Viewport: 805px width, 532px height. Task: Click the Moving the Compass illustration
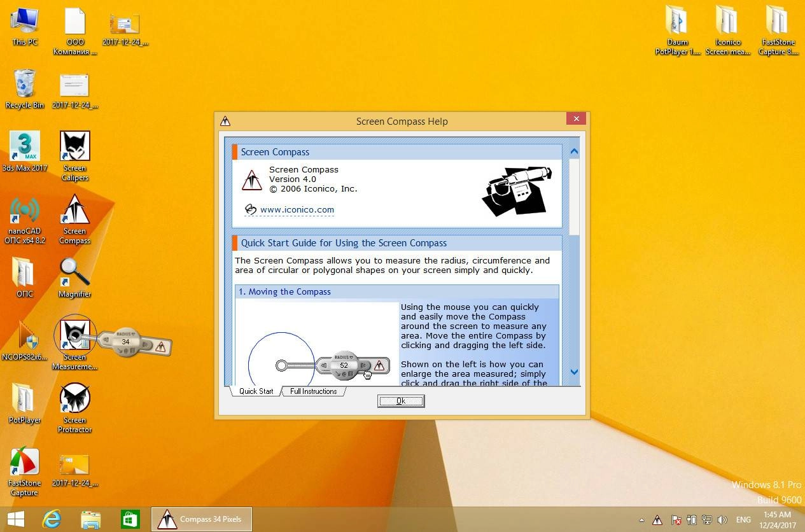coord(317,344)
